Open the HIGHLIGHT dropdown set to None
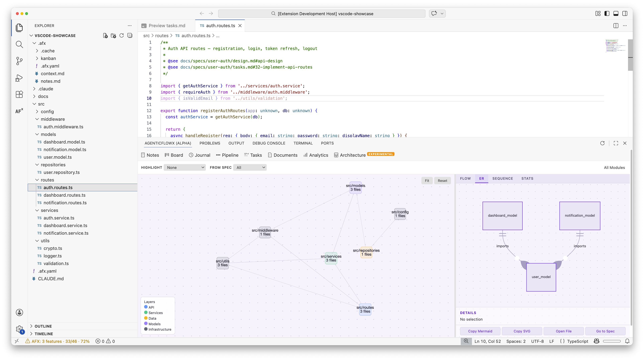Viewport: 644px width, 360px height. [185, 168]
